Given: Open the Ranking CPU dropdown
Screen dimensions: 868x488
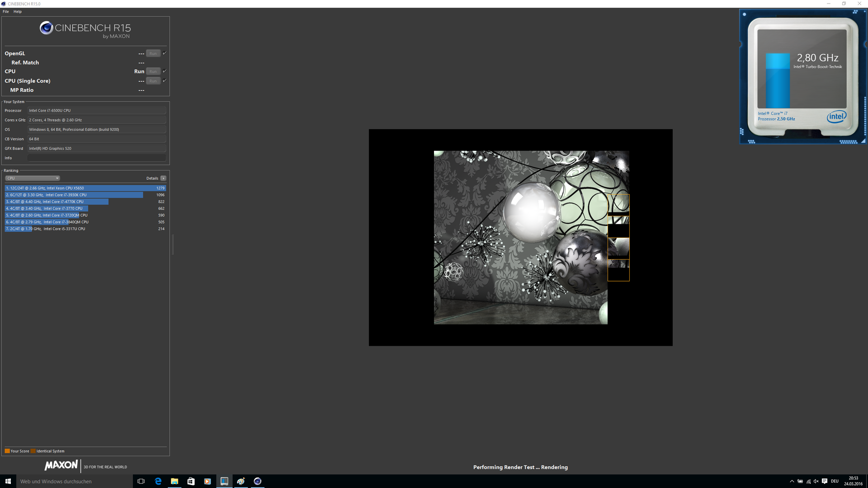Looking at the screenshot, I should click(x=33, y=178).
